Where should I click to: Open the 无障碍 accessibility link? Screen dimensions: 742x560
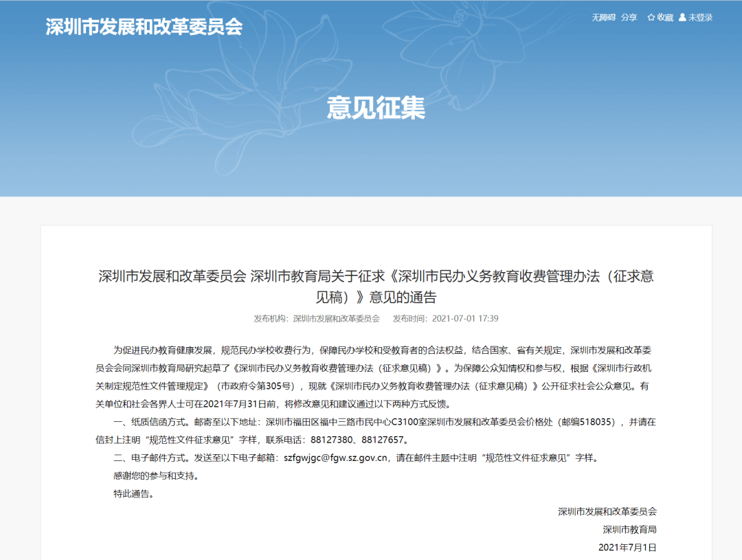(603, 18)
